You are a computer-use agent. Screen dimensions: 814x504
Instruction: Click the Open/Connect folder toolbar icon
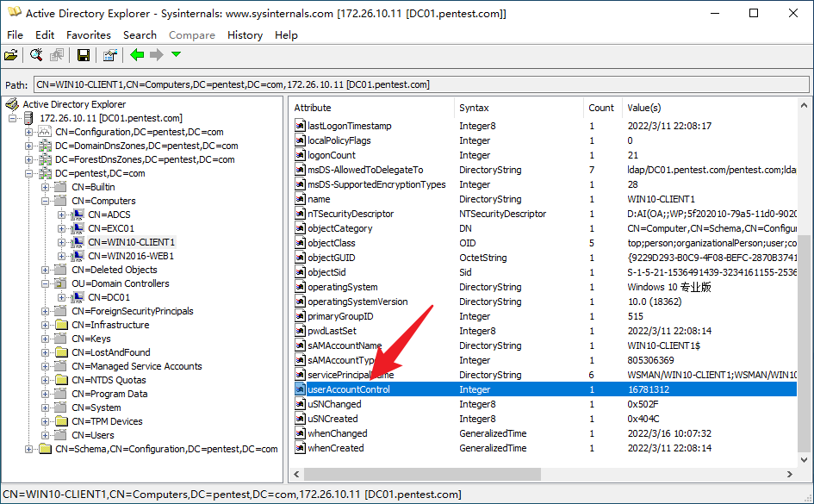click(11, 54)
